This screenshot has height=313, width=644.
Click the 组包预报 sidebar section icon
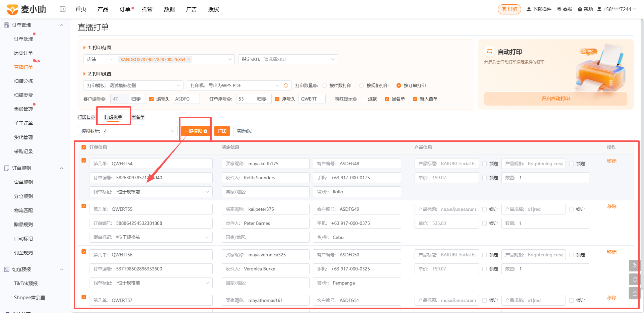coord(7,269)
